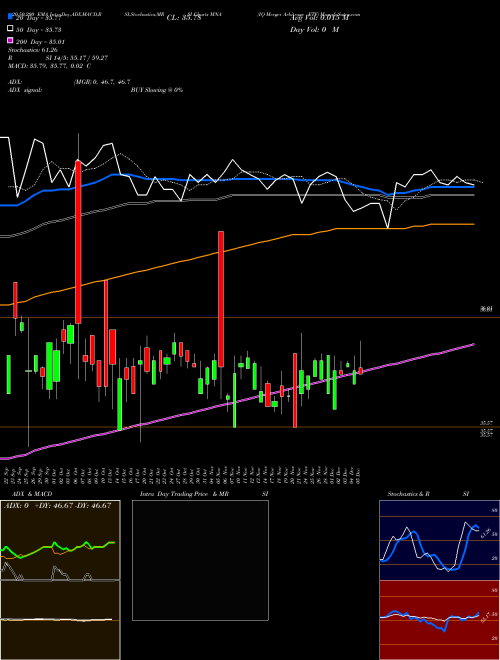Image resolution: width=500 pixels, height=660 pixels.
Task: Select the 'Stochastics: 61.26' value
Action: tap(32, 50)
